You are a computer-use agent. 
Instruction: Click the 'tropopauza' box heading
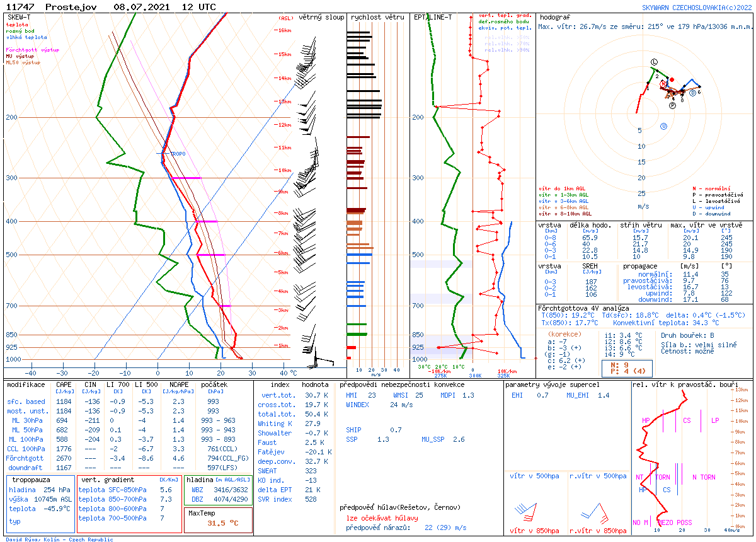point(32,480)
